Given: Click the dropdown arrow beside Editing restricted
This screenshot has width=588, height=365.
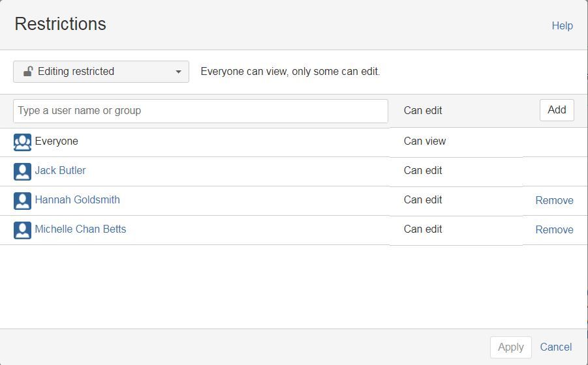Looking at the screenshot, I should [x=178, y=72].
